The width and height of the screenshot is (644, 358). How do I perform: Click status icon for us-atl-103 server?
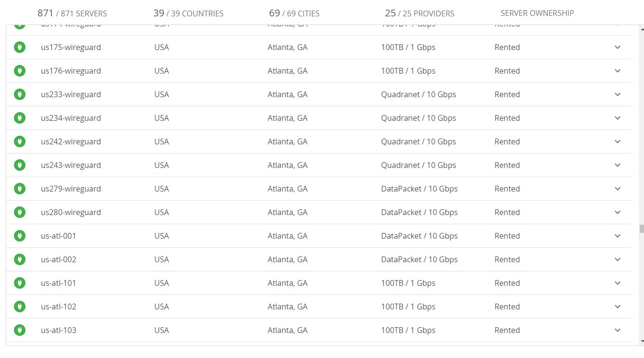point(20,330)
